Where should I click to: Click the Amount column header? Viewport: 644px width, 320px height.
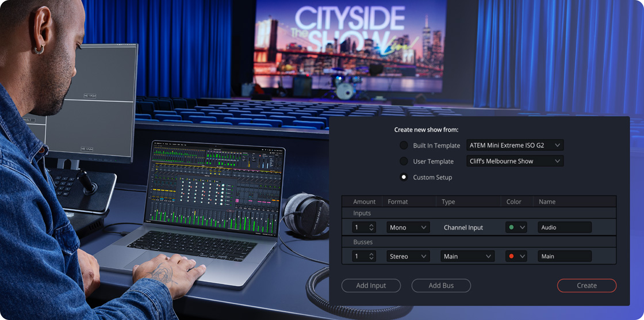pos(364,201)
